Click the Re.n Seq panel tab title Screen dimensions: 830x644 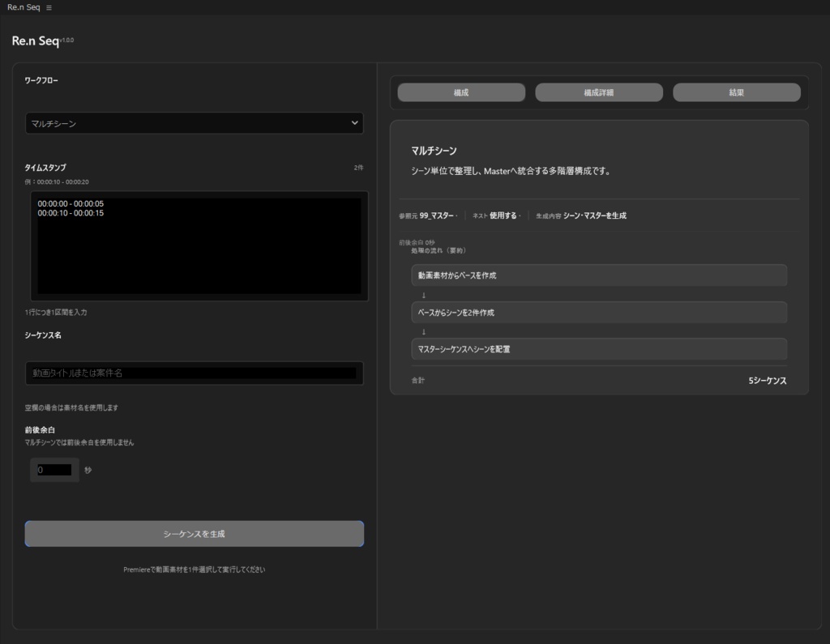(x=24, y=7)
